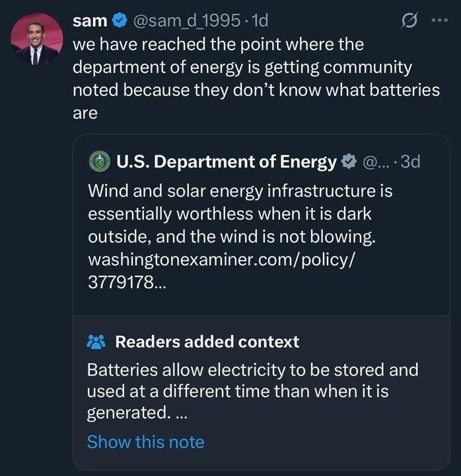Click the Department of Energy seal icon

tap(100, 161)
